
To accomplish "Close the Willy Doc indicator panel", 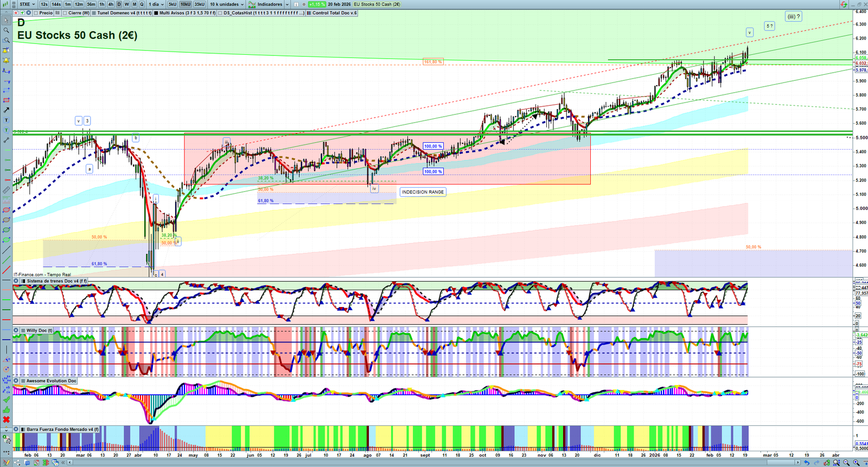I will 16,330.
